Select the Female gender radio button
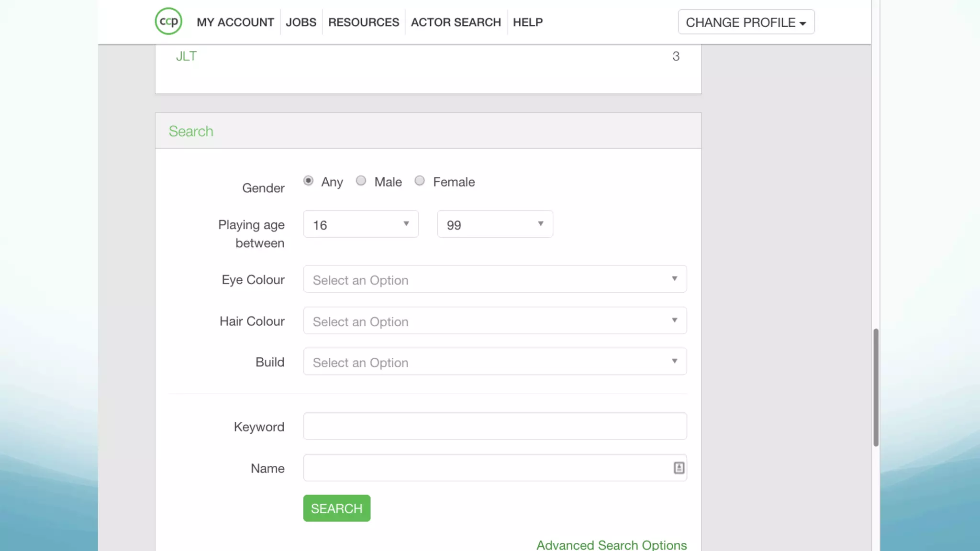This screenshot has height=551, width=980. click(420, 181)
